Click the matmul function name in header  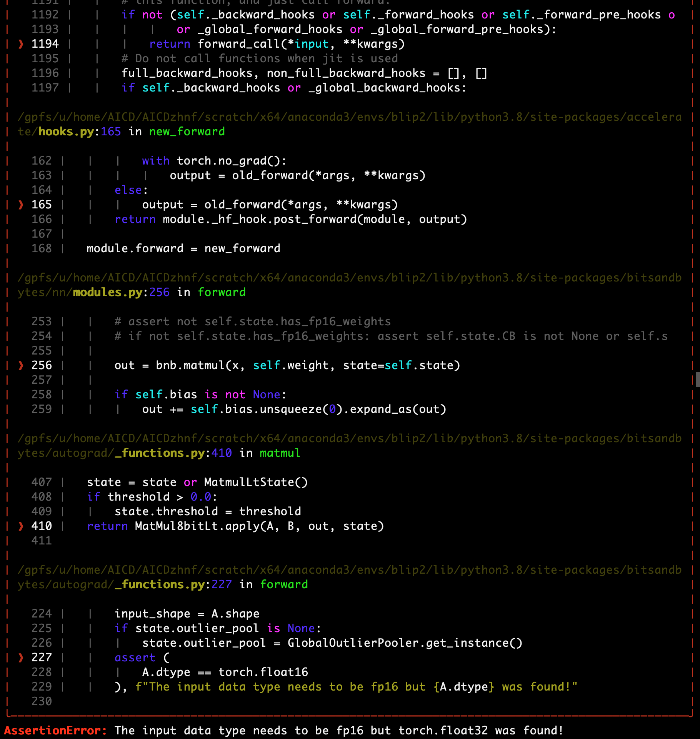point(280,453)
